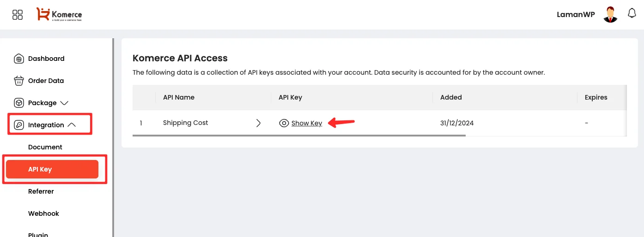
Task: Expand the Shipping Cost row arrow
Action: point(258,123)
